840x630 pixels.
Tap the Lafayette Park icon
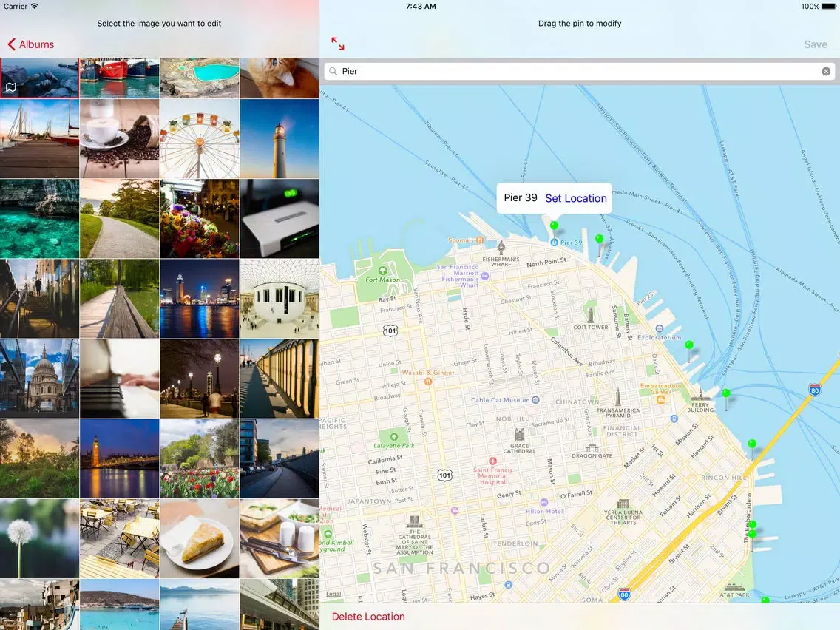(x=393, y=436)
